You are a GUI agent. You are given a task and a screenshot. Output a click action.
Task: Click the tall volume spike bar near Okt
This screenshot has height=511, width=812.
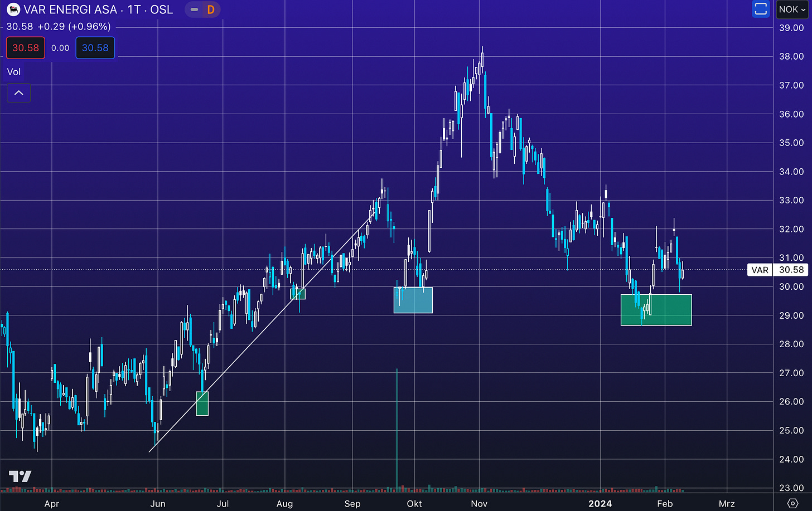point(397,429)
